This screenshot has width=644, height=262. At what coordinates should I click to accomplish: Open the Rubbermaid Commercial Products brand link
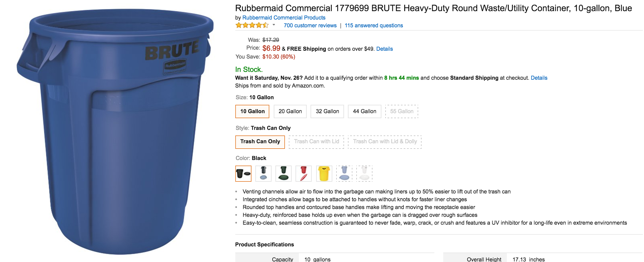[x=284, y=18]
